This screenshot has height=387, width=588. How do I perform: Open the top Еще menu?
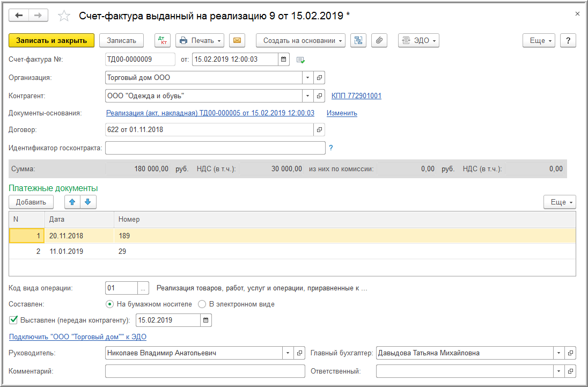click(539, 40)
